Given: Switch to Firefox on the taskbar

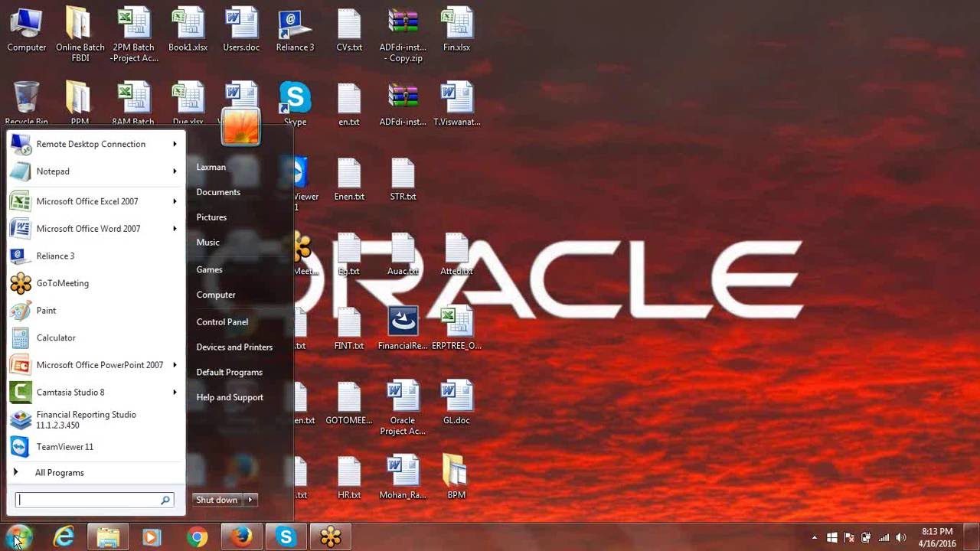Looking at the screenshot, I should [x=241, y=537].
